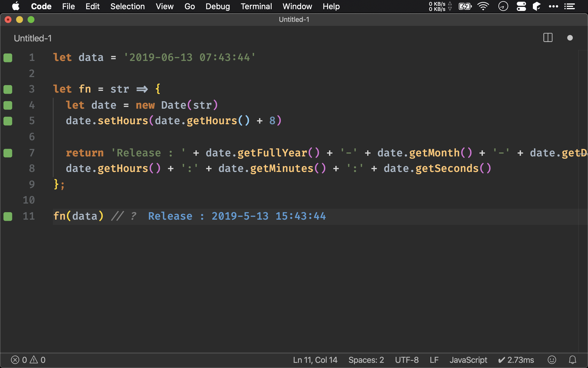Click the unsaved changes dot on the tab bar
The width and height of the screenshot is (588, 368).
[x=570, y=38]
